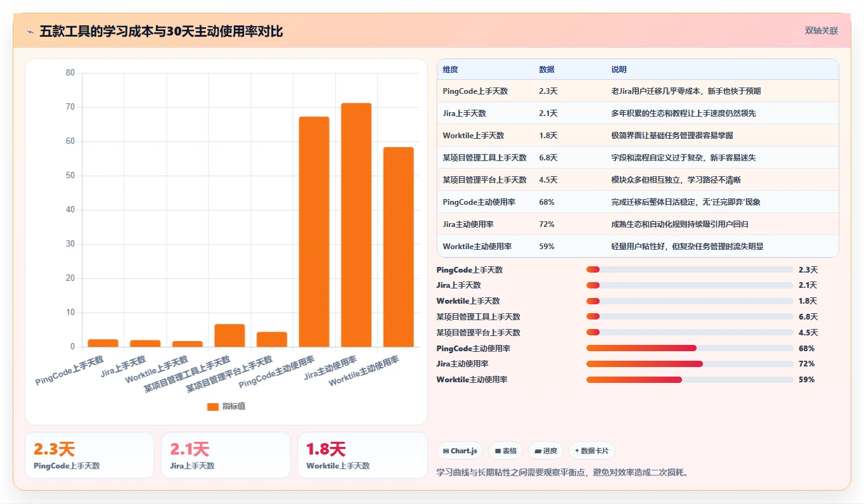This screenshot has height=504, width=864.
Task: Click the description 成熟生态和自动化规则持续吸引用户回归
Action: pos(680,224)
